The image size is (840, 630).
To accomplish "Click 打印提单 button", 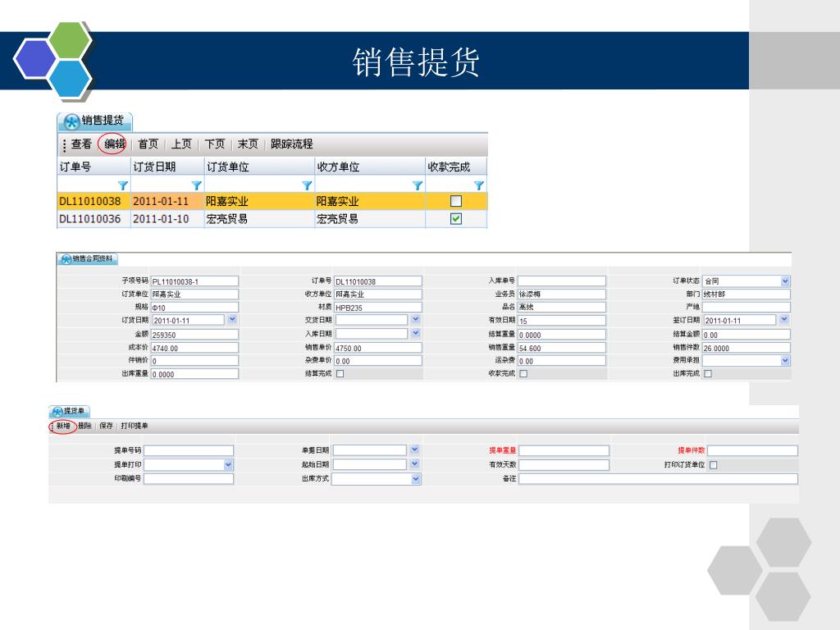I will [x=135, y=426].
